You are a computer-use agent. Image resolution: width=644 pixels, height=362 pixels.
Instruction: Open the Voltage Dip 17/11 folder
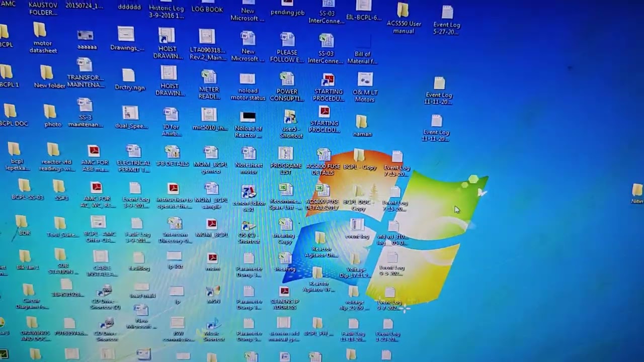[354, 266]
